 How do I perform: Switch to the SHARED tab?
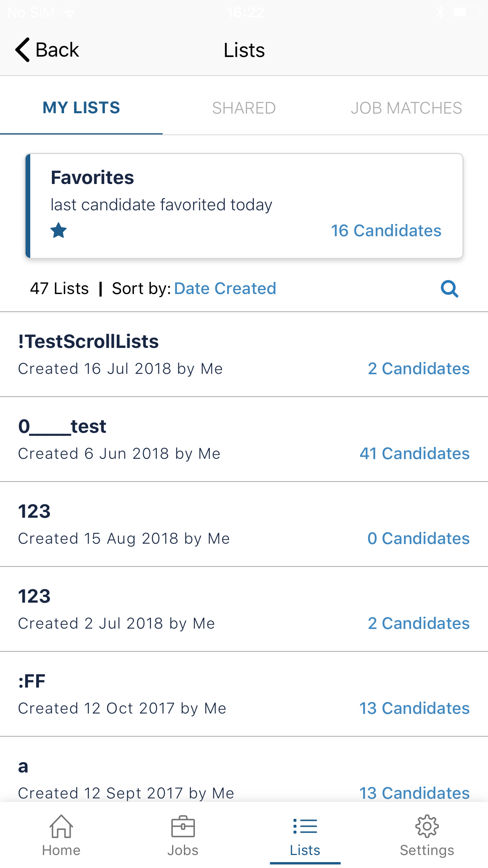[244, 108]
